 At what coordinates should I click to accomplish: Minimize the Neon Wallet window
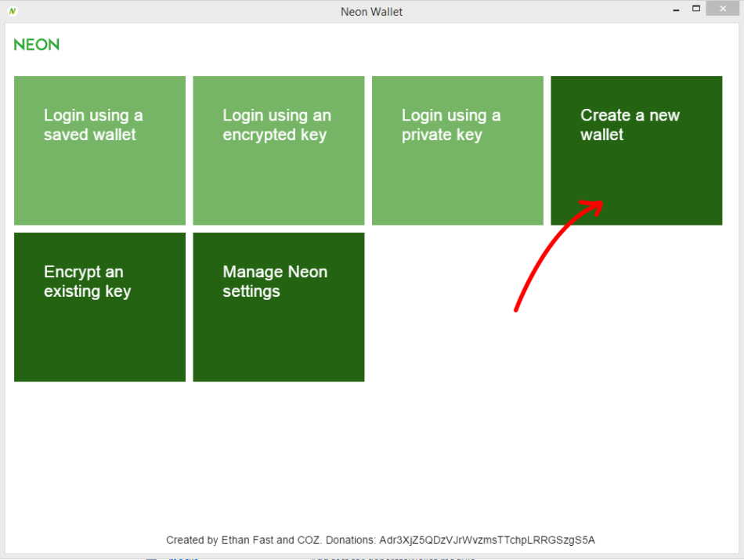click(x=676, y=10)
